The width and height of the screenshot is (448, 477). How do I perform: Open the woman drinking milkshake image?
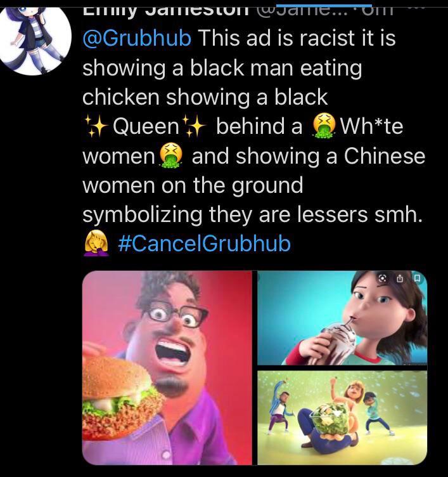[342, 318]
